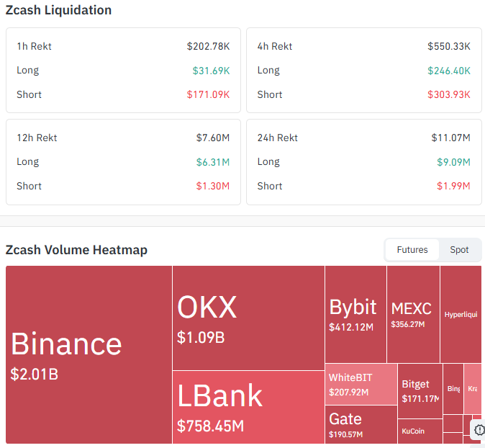The width and height of the screenshot is (485, 448).
Task: Click the BingX heatmap tile
Action: 453,389
